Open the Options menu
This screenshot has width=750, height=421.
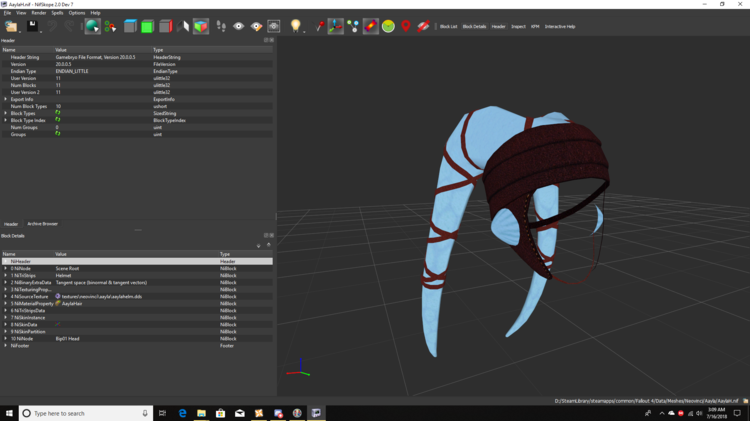tap(77, 13)
